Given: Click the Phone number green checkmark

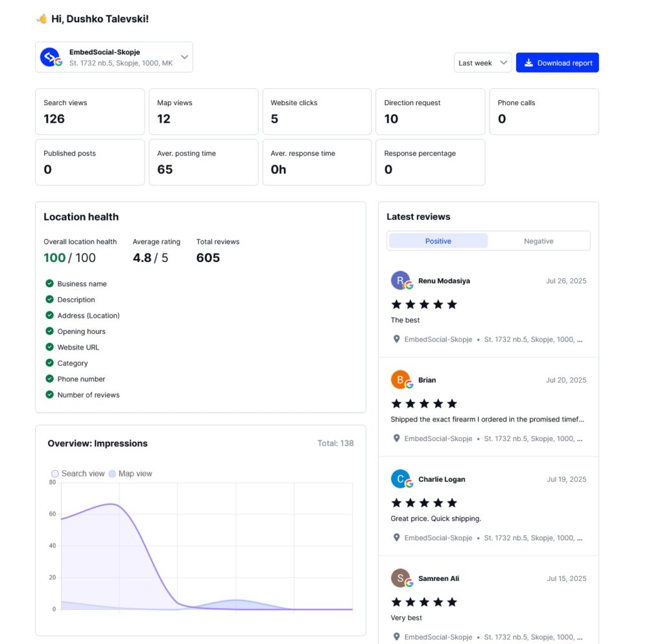Looking at the screenshot, I should pyautogui.click(x=49, y=379).
